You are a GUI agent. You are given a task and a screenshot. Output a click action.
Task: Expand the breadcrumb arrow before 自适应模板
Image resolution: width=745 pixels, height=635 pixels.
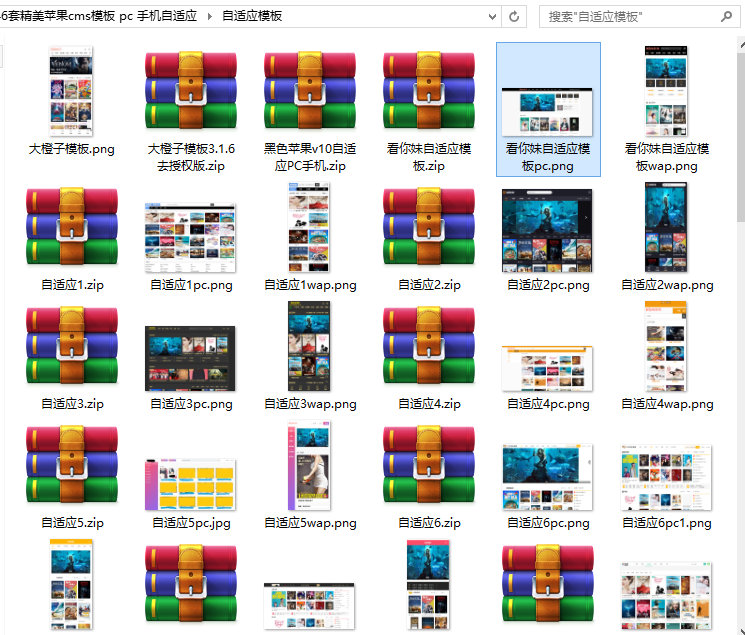click(x=210, y=17)
